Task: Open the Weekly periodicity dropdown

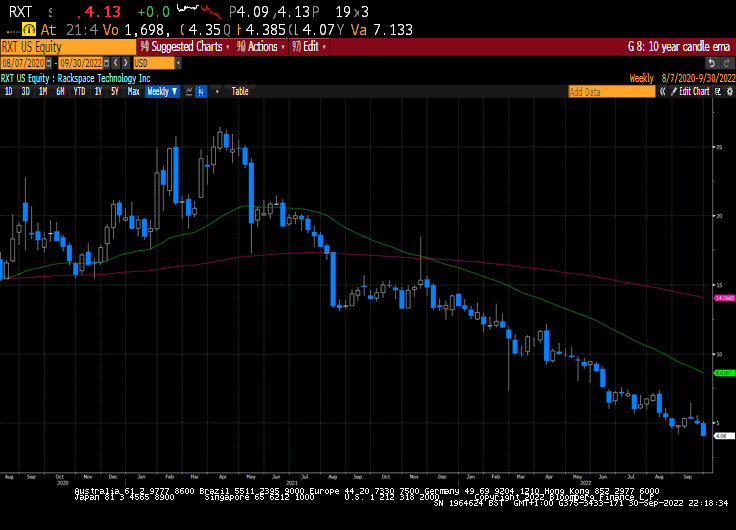Action: (162, 91)
